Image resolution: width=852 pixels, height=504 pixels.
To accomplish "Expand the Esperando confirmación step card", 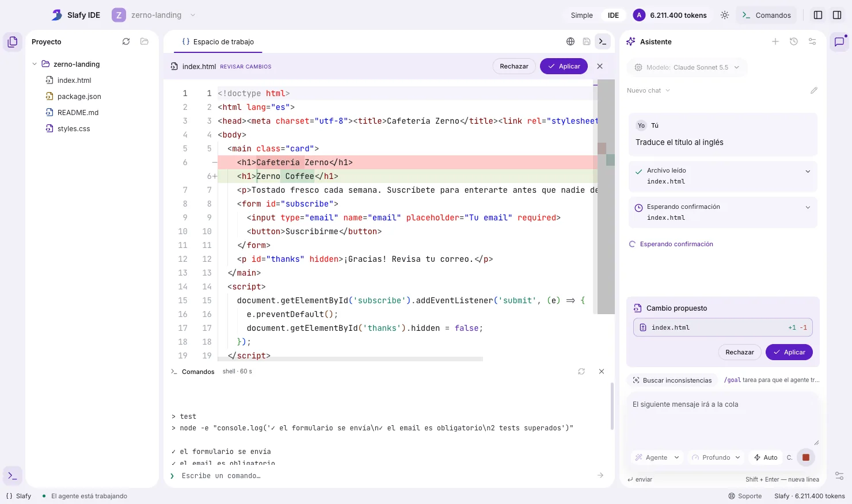I will tap(808, 208).
